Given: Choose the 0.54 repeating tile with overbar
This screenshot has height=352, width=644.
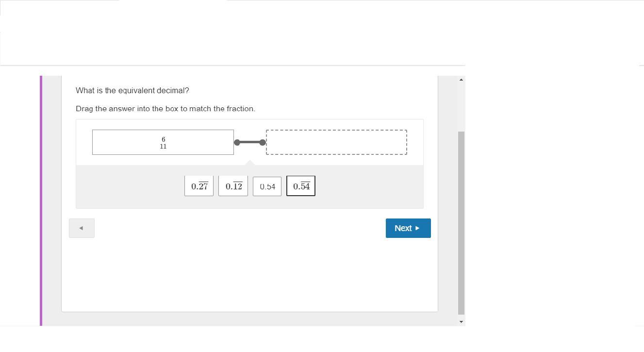Looking at the screenshot, I should click(301, 186).
